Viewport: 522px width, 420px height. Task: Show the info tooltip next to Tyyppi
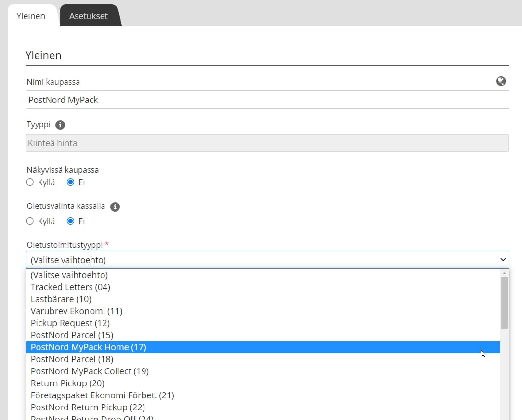point(60,125)
